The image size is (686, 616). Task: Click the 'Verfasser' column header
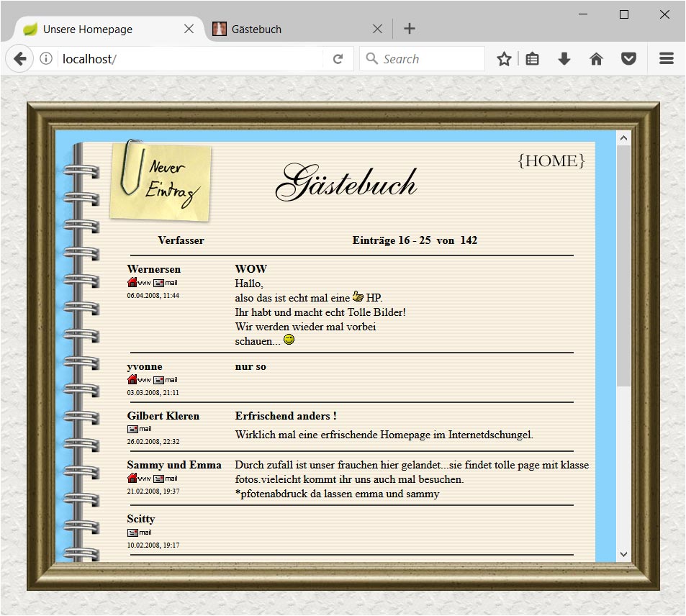click(x=181, y=240)
